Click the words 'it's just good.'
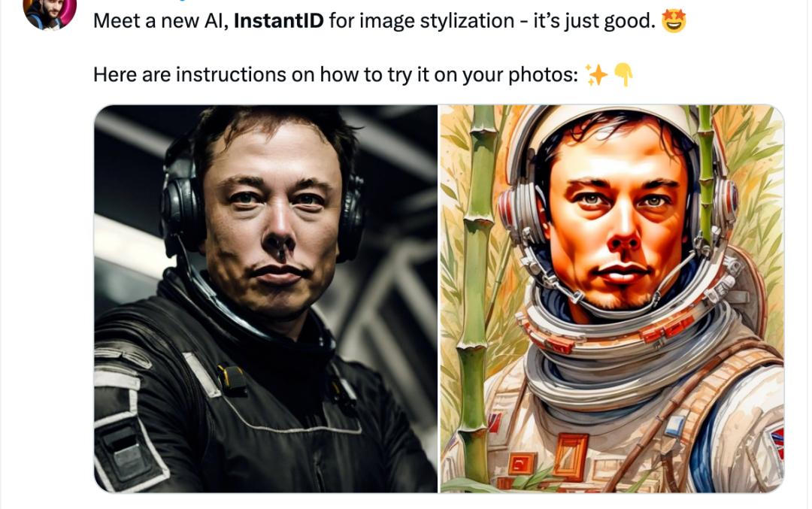This screenshot has height=509, width=812. point(595,21)
